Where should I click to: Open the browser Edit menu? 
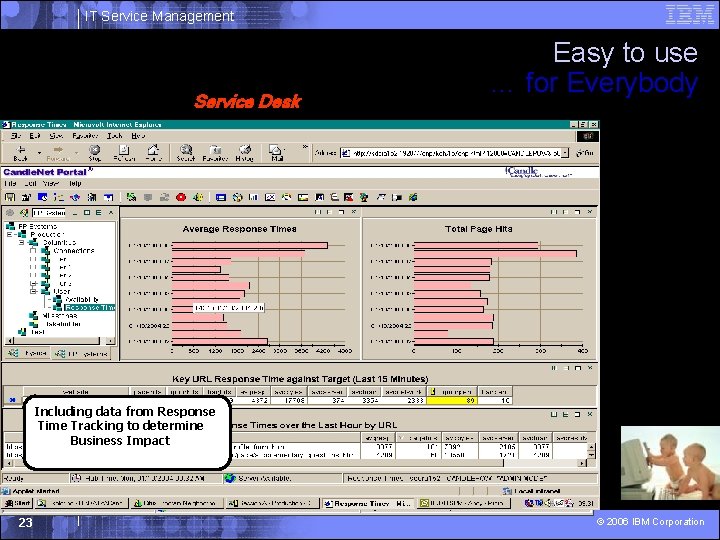click(x=35, y=136)
